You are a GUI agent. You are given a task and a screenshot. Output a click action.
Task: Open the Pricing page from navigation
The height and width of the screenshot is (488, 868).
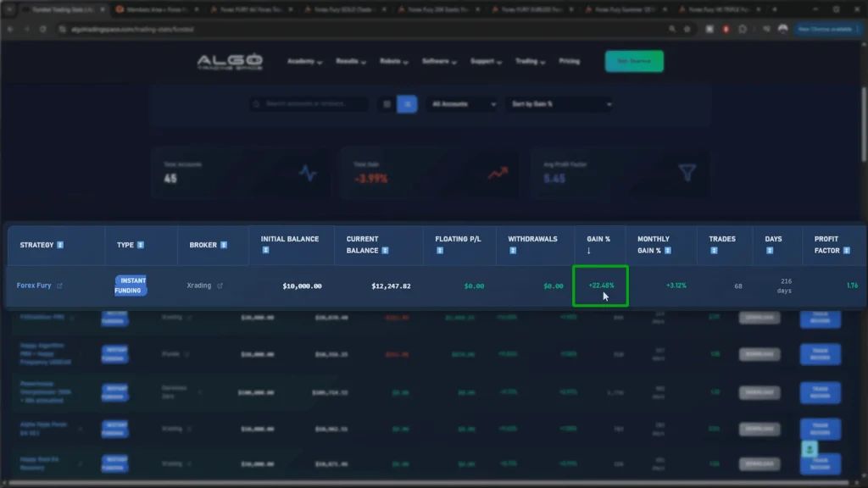(569, 62)
